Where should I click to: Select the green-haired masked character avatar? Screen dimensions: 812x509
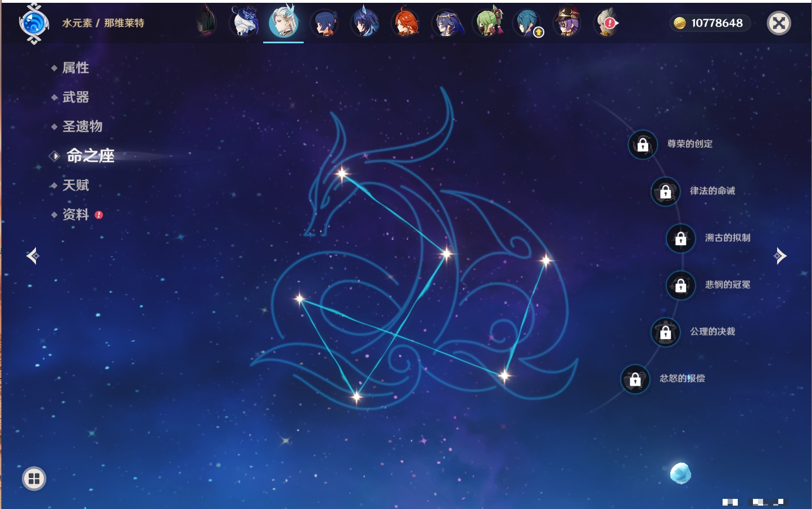click(488, 23)
